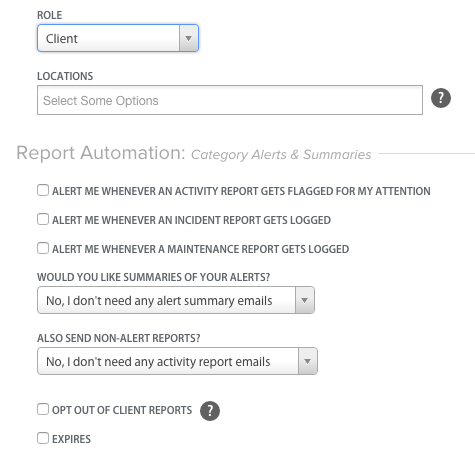Click the Locations help question mark icon

point(441,98)
